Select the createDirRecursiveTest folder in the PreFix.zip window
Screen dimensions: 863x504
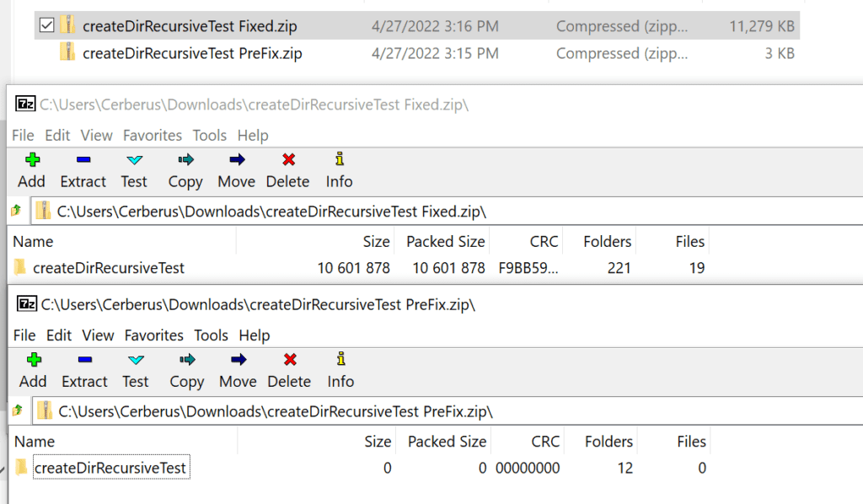tap(110, 468)
